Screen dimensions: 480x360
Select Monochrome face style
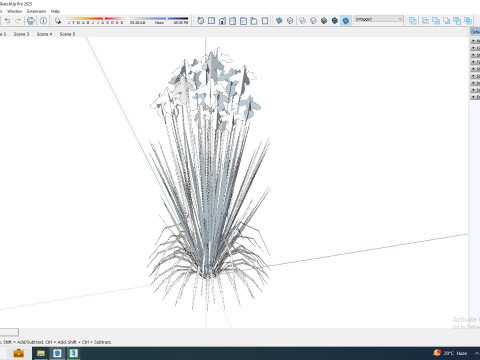tap(346, 21)
